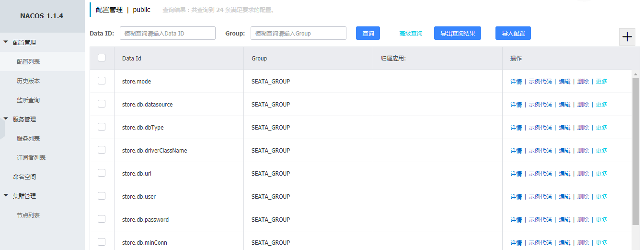Collapse the 服务管理 sidebar section arrow

point(6,119)
